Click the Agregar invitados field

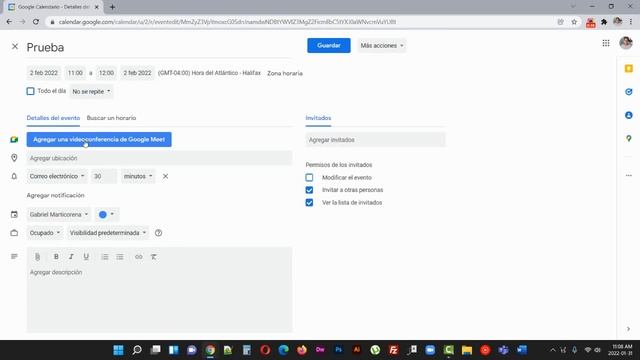376,140
